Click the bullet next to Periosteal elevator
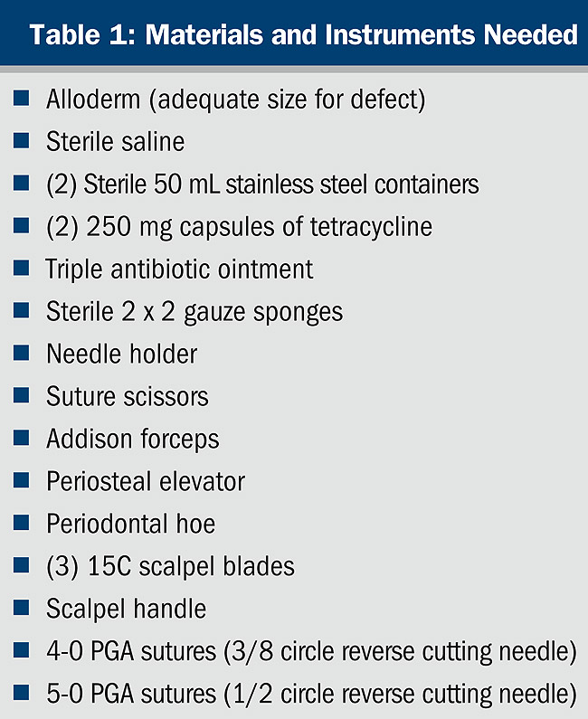Screen dimensions: 588x719 22,480
